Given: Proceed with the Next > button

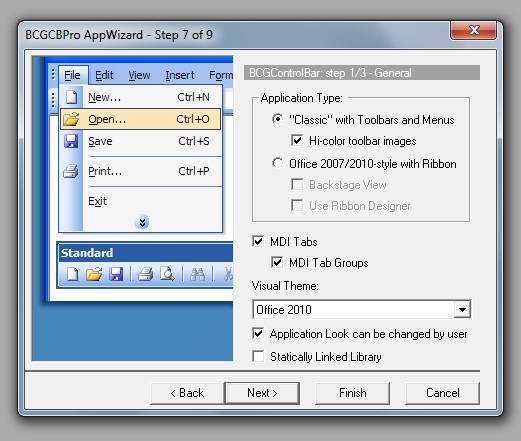Looking at the screenshot, I should [x=262, y=393].
